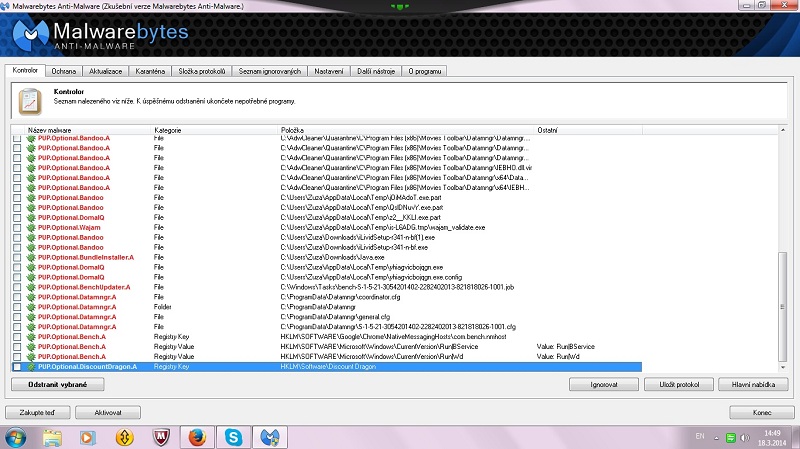
Task: Open McAfee from the taskbar
Action: (x=160, y=436)
